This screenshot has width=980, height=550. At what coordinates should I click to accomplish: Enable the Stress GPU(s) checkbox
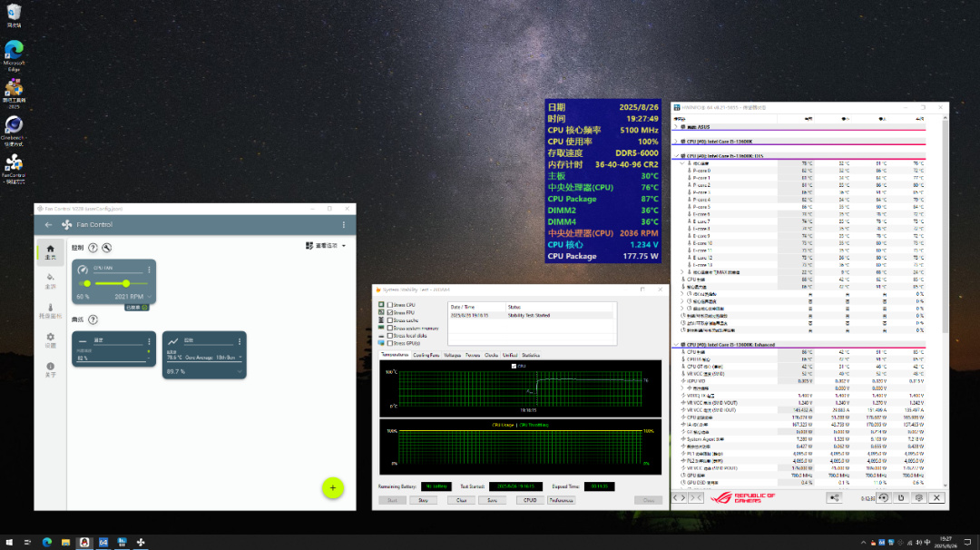click(390, 343)
